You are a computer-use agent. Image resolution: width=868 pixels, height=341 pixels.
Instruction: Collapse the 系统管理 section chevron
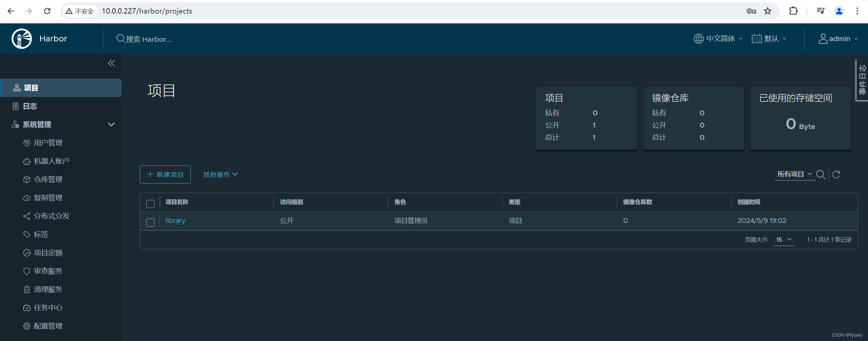[111, 125]
